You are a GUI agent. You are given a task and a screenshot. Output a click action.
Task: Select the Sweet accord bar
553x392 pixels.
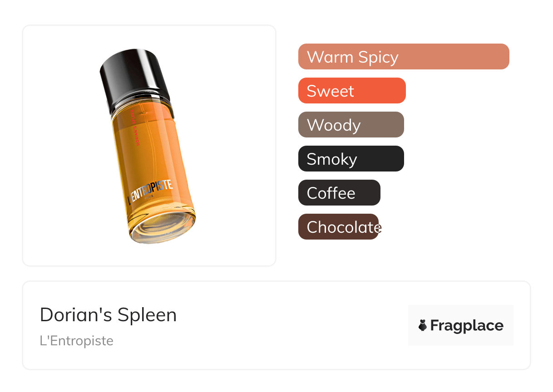point(352,91)
